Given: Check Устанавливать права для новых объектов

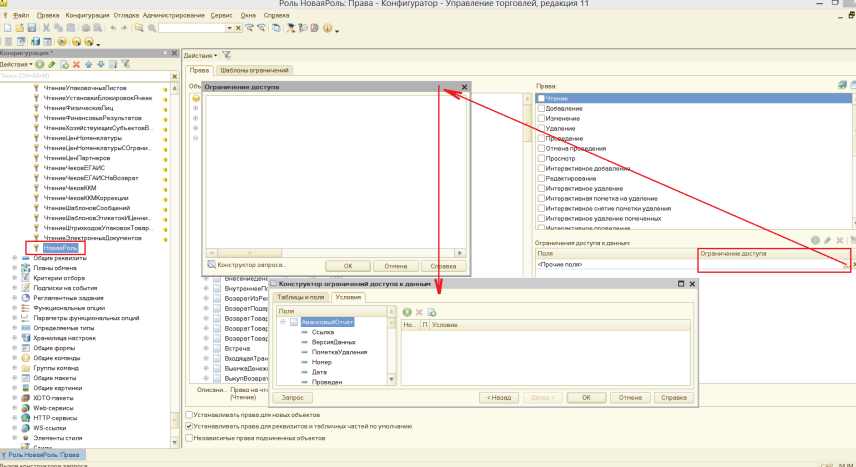Looking at the screenshot, I should pyautogui.click(x=190, y=414).
